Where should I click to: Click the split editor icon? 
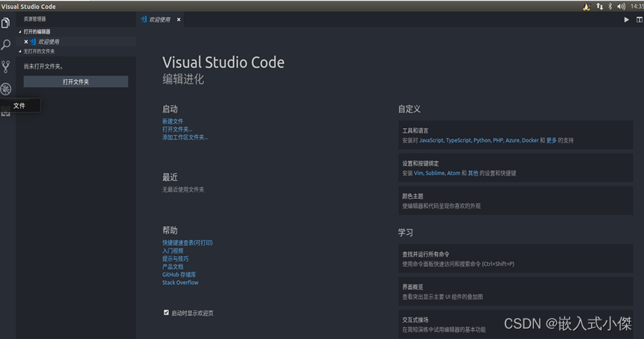640,19
